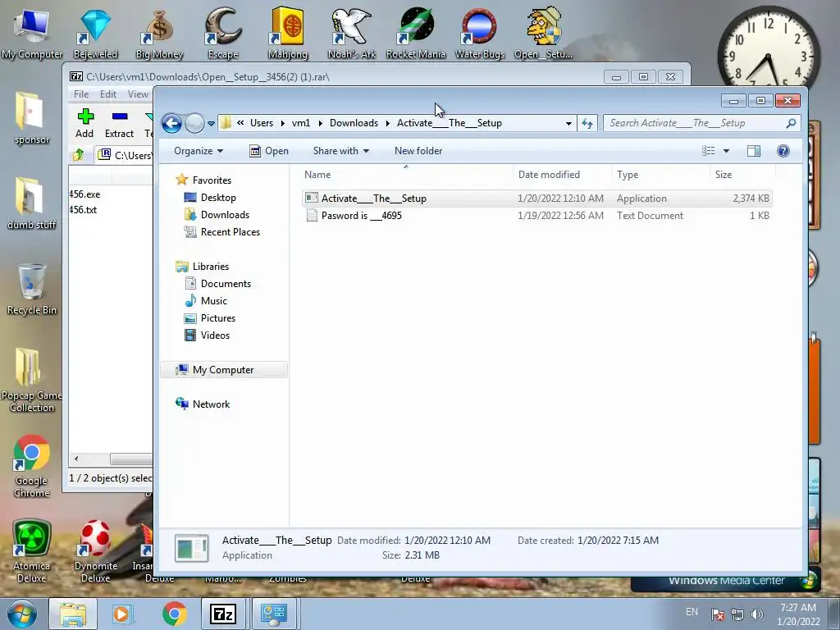This screenshot has width=840, height=630.
Task: Select 456.exe in the 7-Zip list
Action: pos(84,194)
